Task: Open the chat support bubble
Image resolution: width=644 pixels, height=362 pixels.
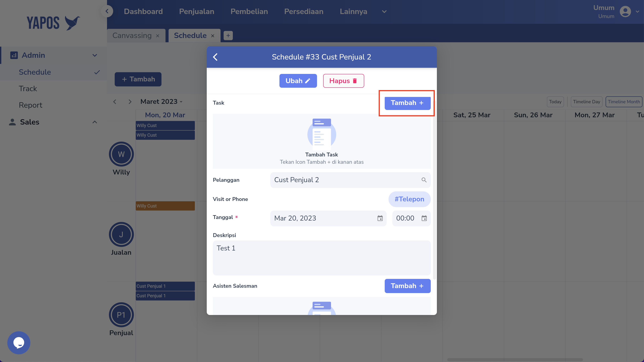Action: pyautogui.click(x=19, y=343)
